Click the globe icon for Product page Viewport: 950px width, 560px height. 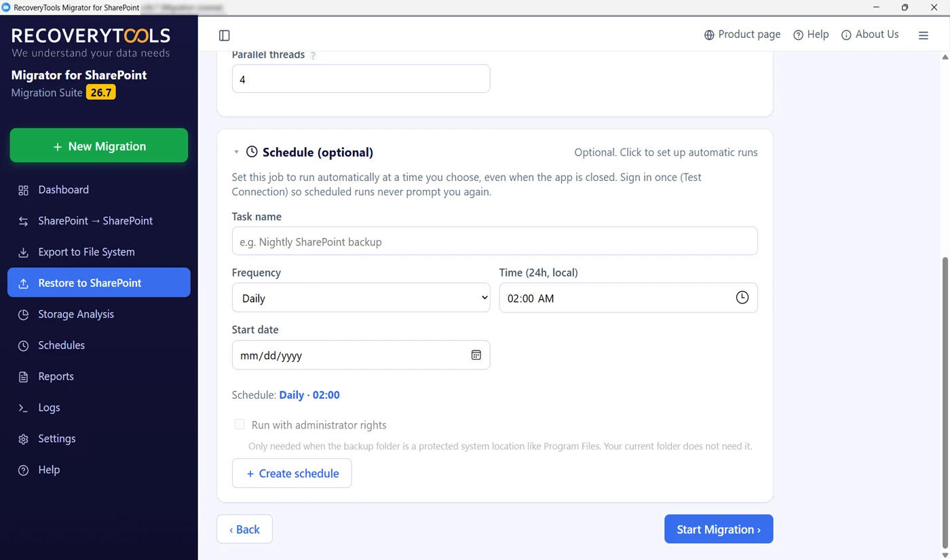[709, 35]
